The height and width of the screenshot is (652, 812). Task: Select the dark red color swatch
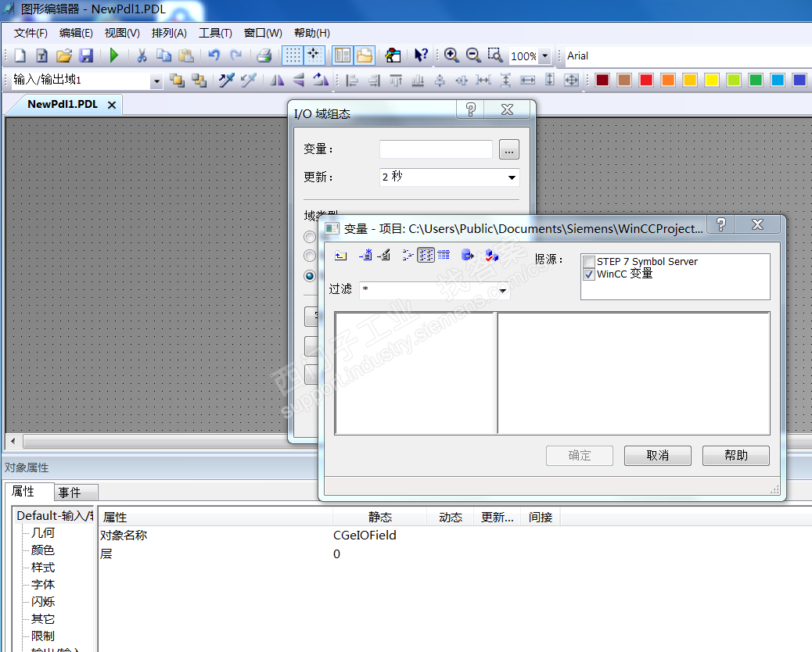click(x=602, y=81)
